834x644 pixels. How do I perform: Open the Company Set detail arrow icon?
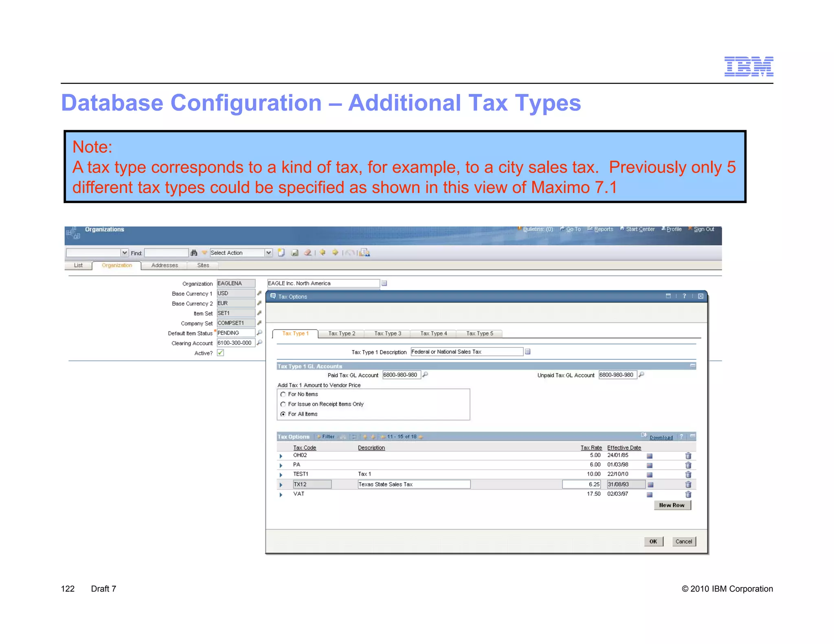pos(259,323)
